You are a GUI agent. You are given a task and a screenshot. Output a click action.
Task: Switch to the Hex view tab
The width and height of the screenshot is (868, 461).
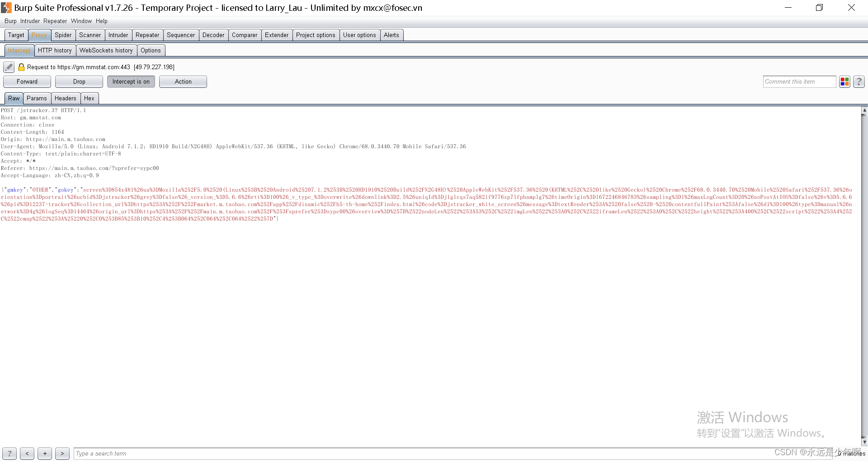pyautogui.click(x=89, y=99)
